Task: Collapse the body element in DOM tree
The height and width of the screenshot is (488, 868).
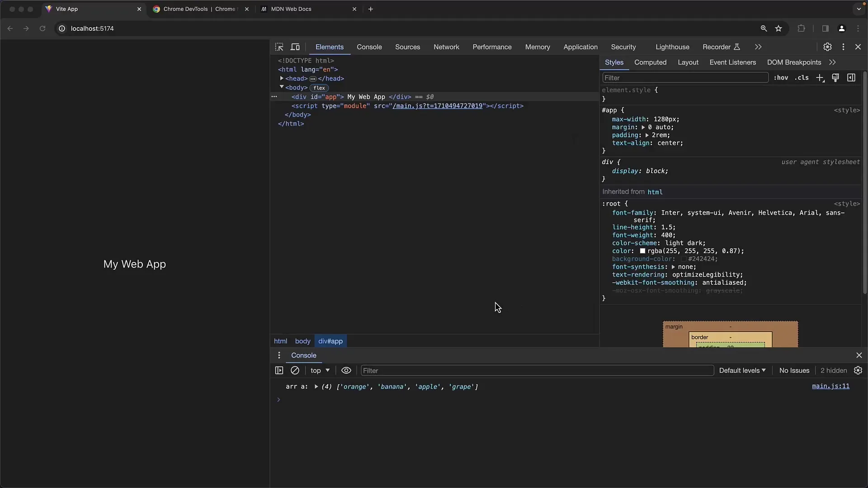Action: pyautogui.click(x=282, y=87)
